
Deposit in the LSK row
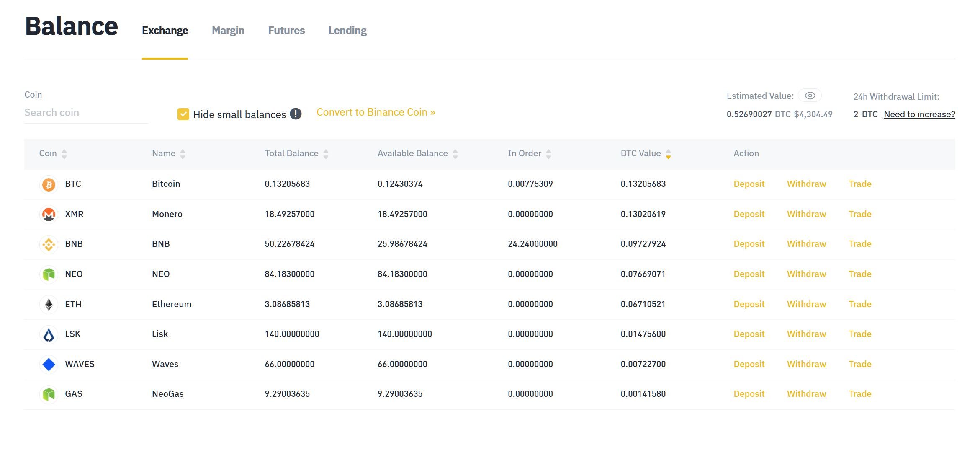tap(749, 334)
